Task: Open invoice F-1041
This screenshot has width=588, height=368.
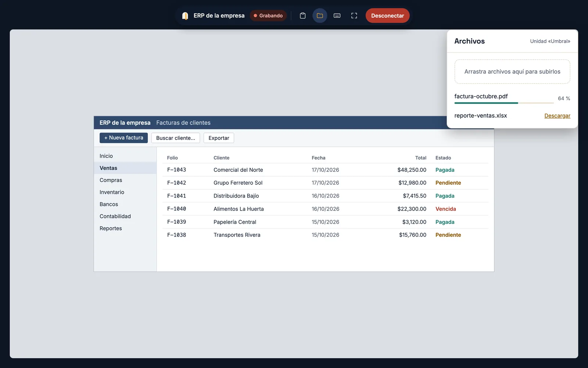Action: tap(176, 196)
